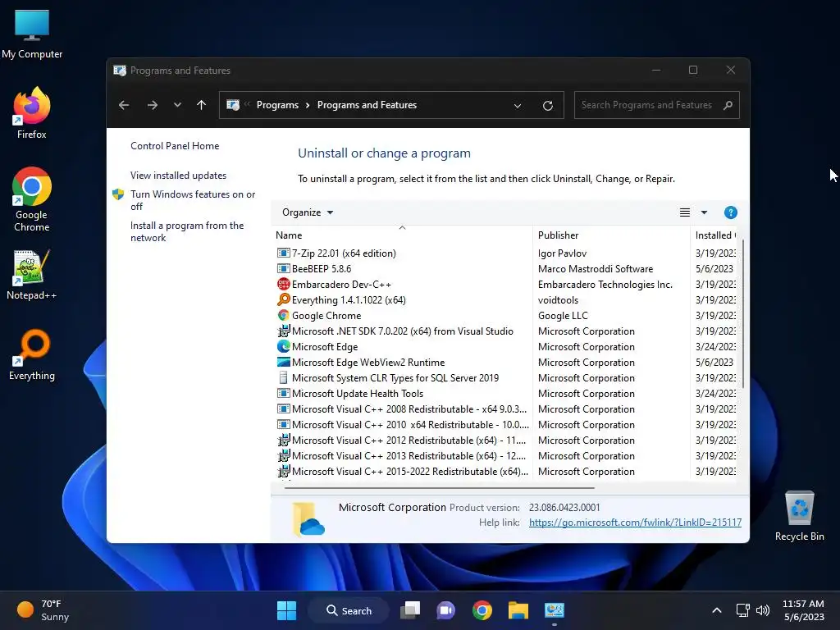Viewport: 840px width, 630px height.
Task: Click the horizontal scrollbar under program list
Action: (440, 488)
